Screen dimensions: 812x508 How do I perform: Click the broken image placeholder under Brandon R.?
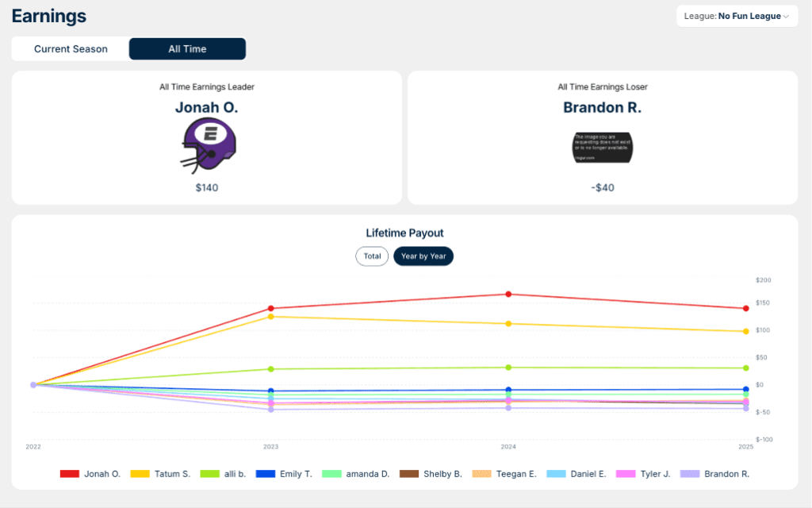603,147
